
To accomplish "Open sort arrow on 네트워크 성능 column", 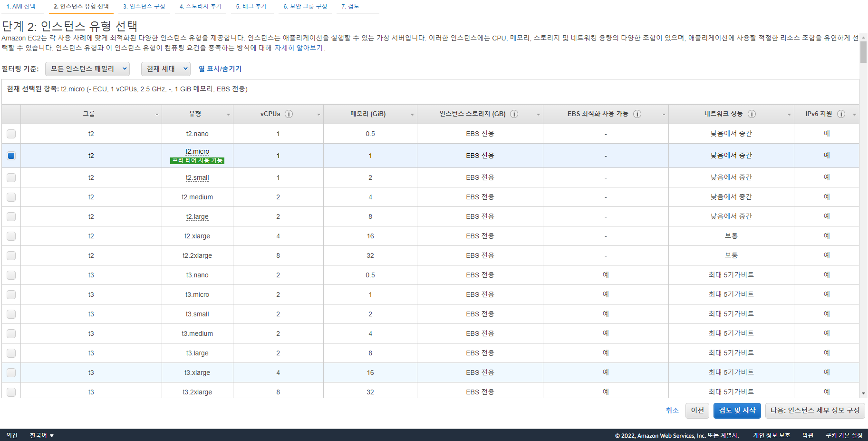I will [789, 115].
